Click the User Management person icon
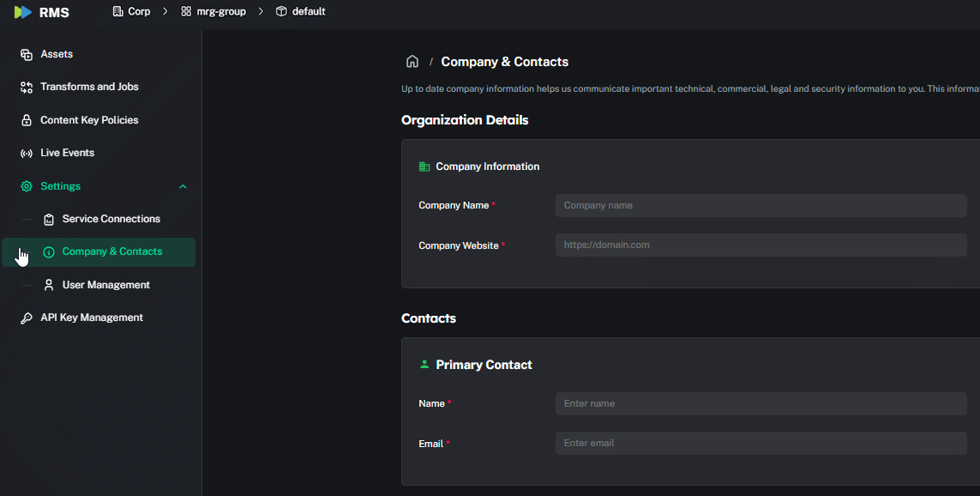 (49, 285)
